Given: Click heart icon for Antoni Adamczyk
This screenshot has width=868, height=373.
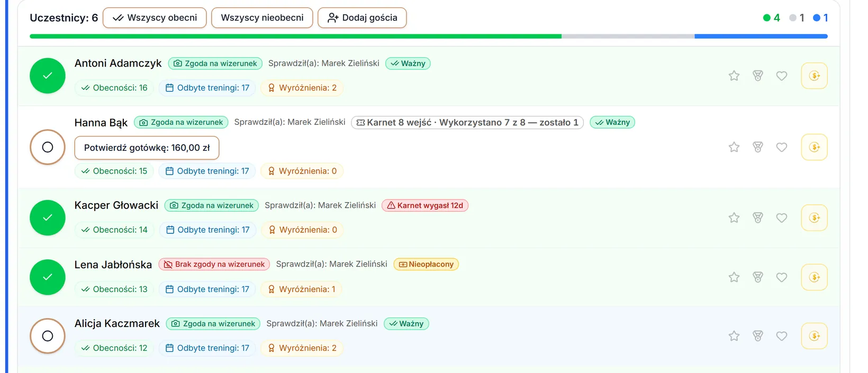Looking at the screenshot, I should [782, 76].
